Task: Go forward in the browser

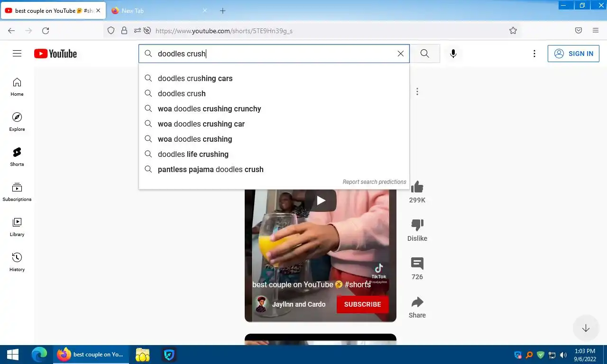Action: (28, 30)
